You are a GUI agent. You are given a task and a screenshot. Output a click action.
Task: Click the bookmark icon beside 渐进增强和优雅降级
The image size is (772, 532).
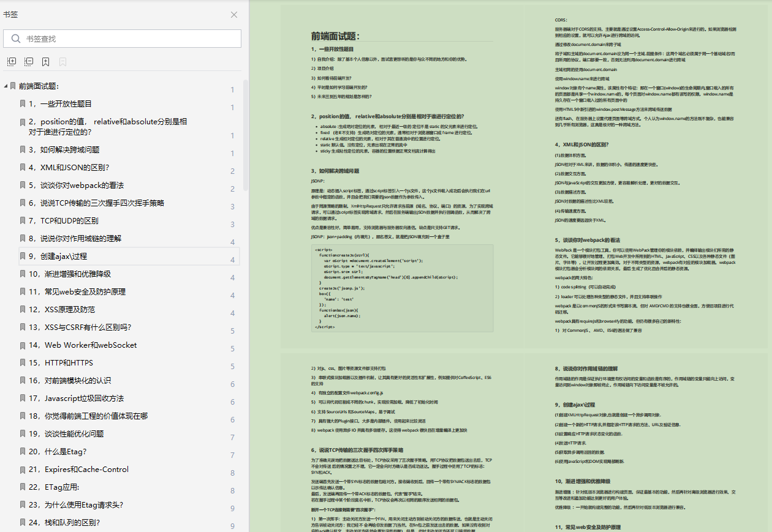pyautogui.click(x=23, y=274)
